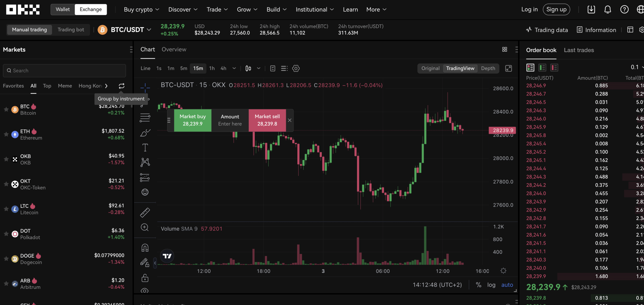Select the Text annotation tool
The width and height of the screenshot is (644, 305).
pyautogui.click(x=145, y=147)
